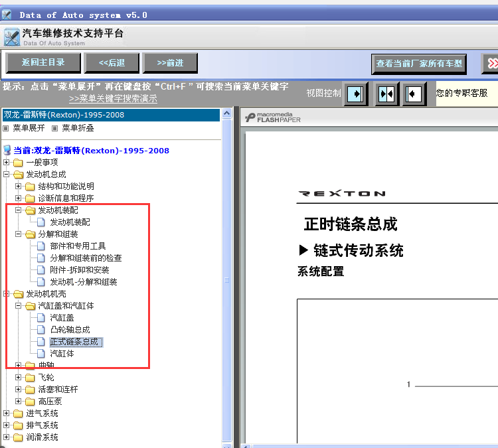The height and width of the screenshot is (448, 498).
Task: Select the 双龙-雷斯特(Rexton)-1995-2008 header bar
Action: click(x=111, y=115)
